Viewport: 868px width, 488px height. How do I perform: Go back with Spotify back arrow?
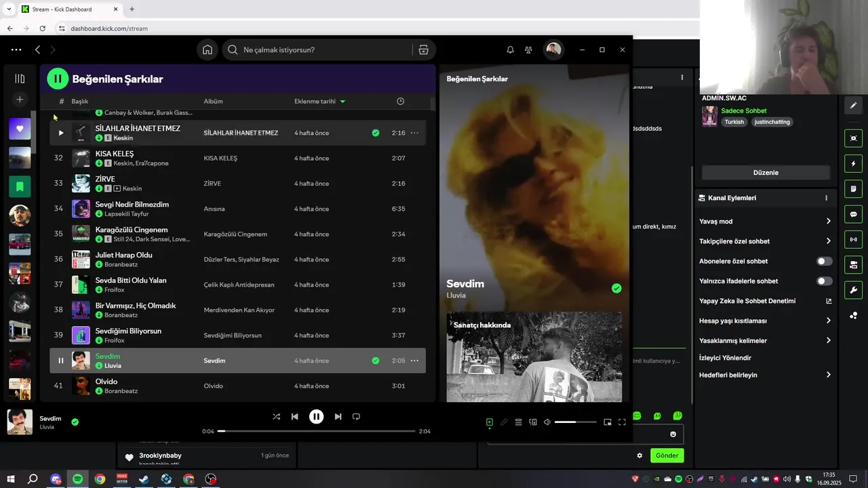38,49
